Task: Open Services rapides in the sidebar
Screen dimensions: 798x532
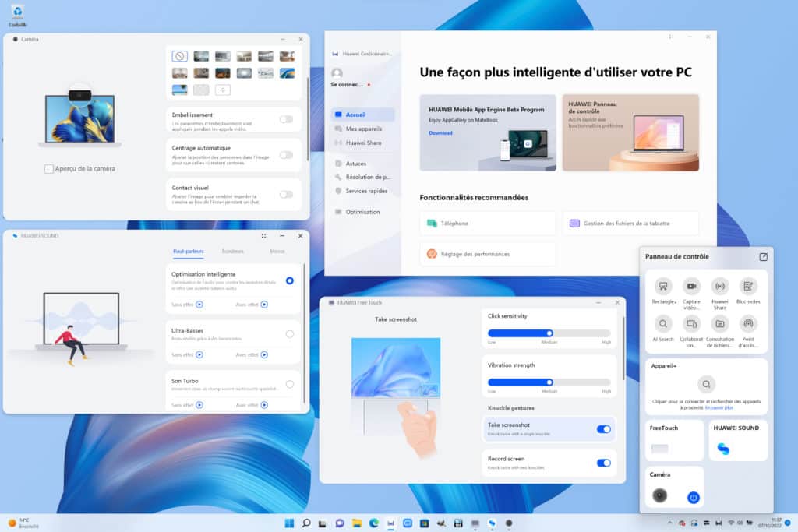Action: pos(363,191)
